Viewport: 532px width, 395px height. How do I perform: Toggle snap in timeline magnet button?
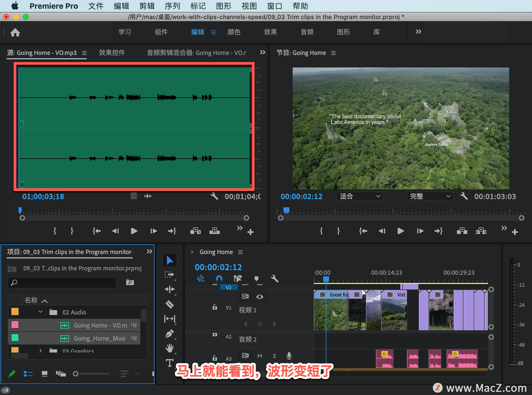coord(219,279)
